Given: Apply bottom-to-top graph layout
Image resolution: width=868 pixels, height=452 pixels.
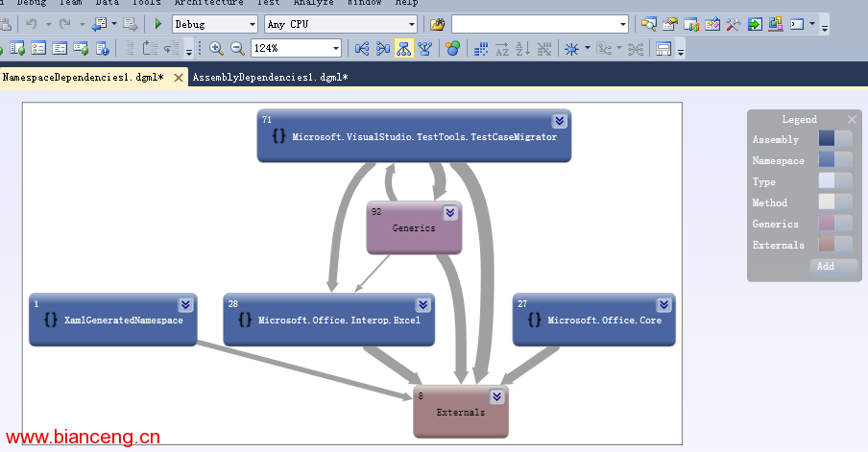Looking at the screenshot, I should click(x=425, y=49).
